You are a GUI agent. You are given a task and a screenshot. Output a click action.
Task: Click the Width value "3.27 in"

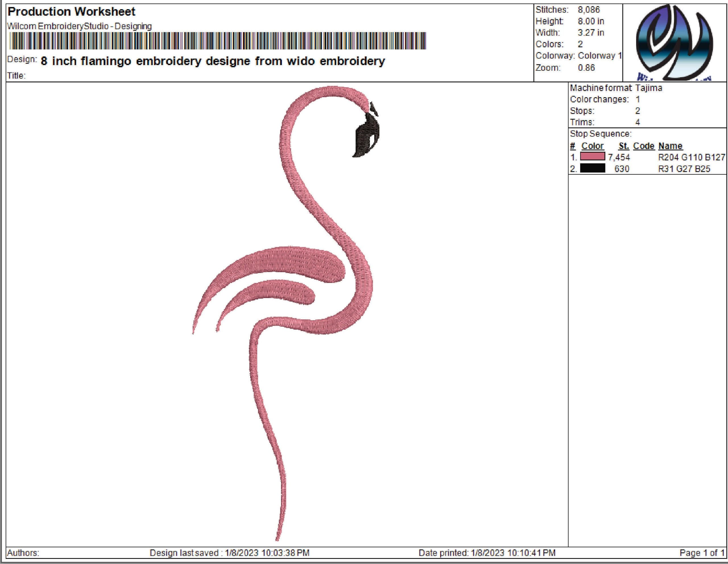point(591,33)
